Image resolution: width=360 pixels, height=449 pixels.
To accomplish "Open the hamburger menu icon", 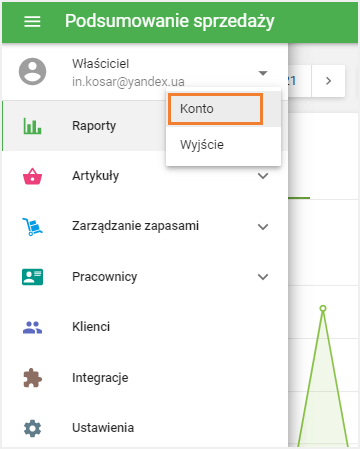I will click(32, 22).
